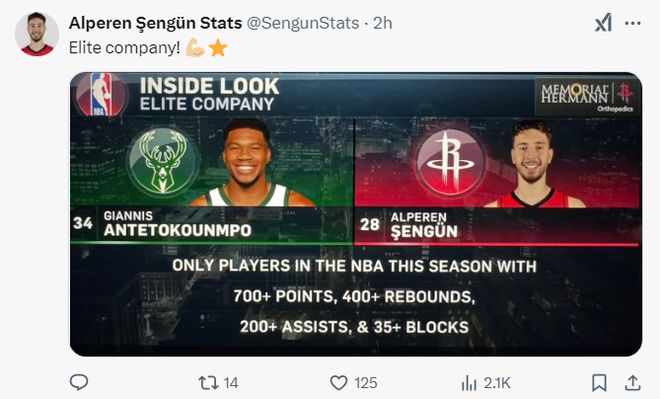Click the 2.1K views count
The height and width of the screenshot is (399, 660).
[x=497, y=383]
